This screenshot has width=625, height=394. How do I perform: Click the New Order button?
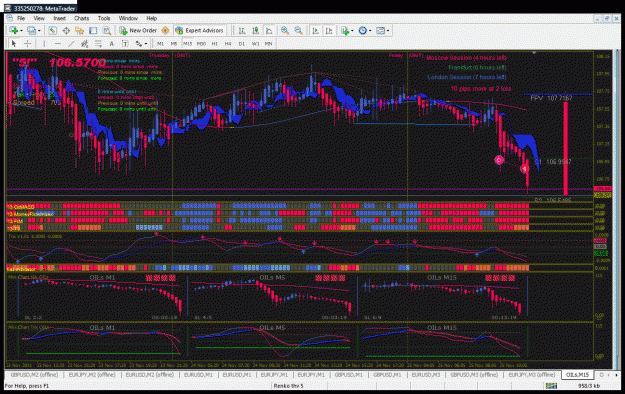[x=138, y=30]
